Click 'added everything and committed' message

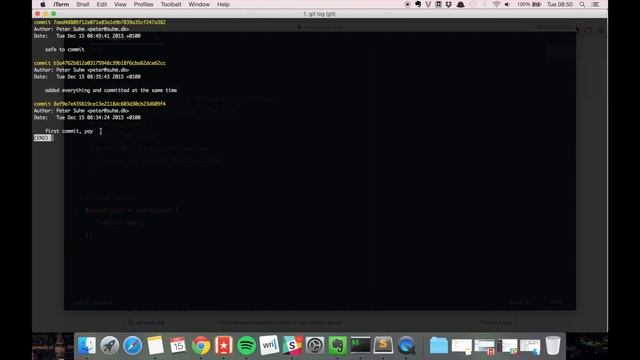pos(111,90)
